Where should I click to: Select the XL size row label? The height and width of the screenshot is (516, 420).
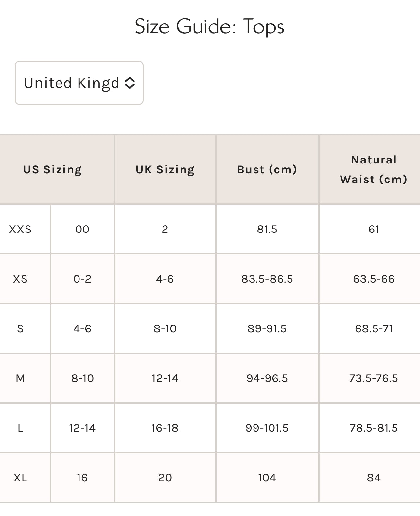[20, 478]
